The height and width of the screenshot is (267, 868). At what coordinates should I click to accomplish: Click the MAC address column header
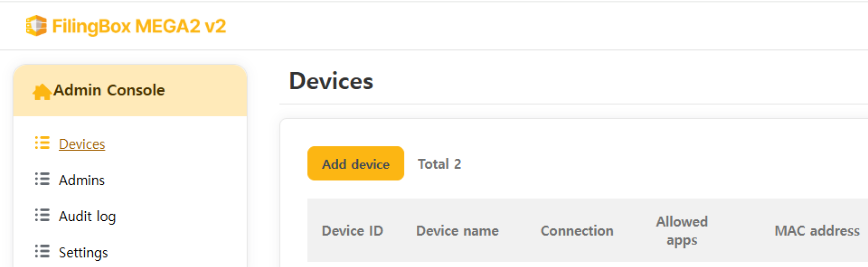[817, 231]
